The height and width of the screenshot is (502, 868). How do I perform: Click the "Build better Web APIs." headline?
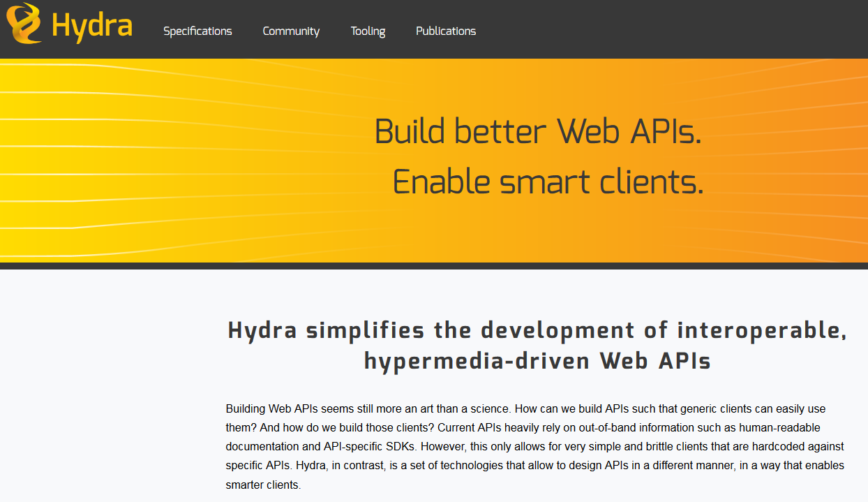(538, 131)
